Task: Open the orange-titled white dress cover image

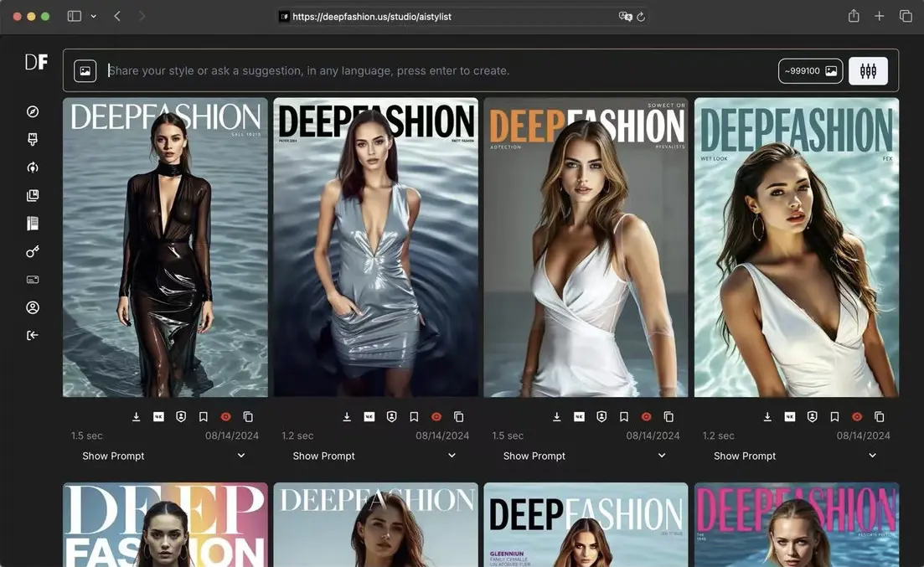Action: (586, 248)
